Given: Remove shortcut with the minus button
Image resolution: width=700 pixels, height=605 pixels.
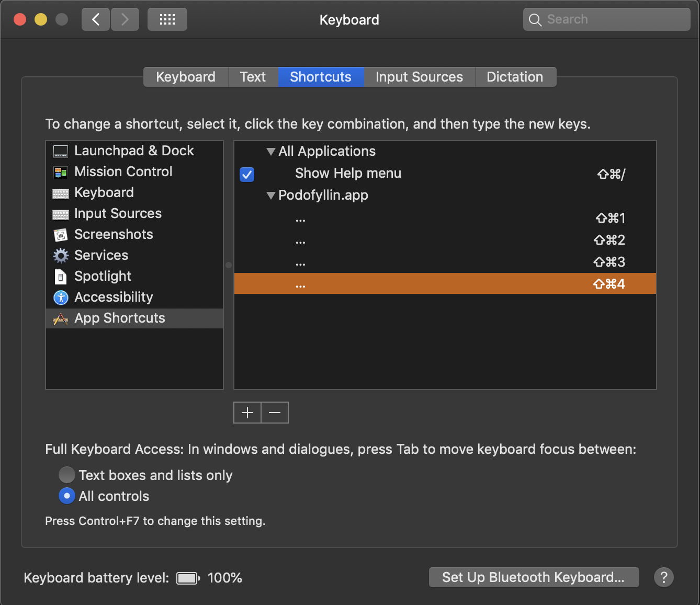Looking at the screenshot, I should 275,413.
